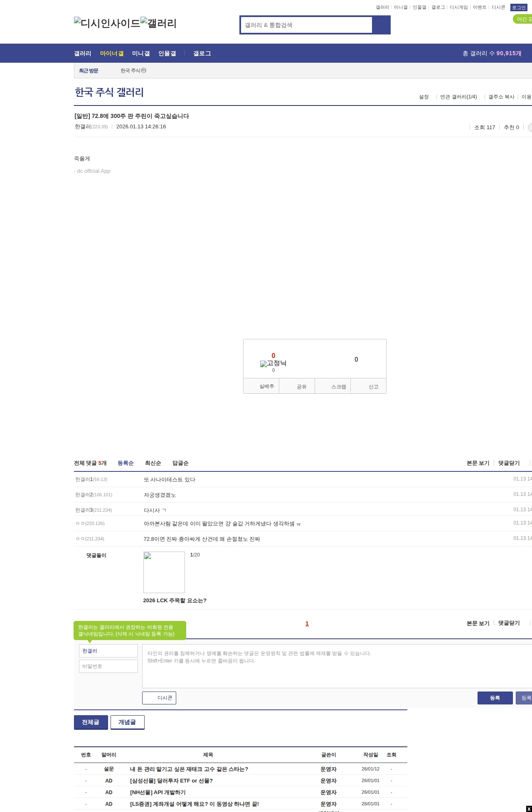Screen dimensions: 532x812
Task: Click the 고정닉 upvote image
Action: coord(273,363)
